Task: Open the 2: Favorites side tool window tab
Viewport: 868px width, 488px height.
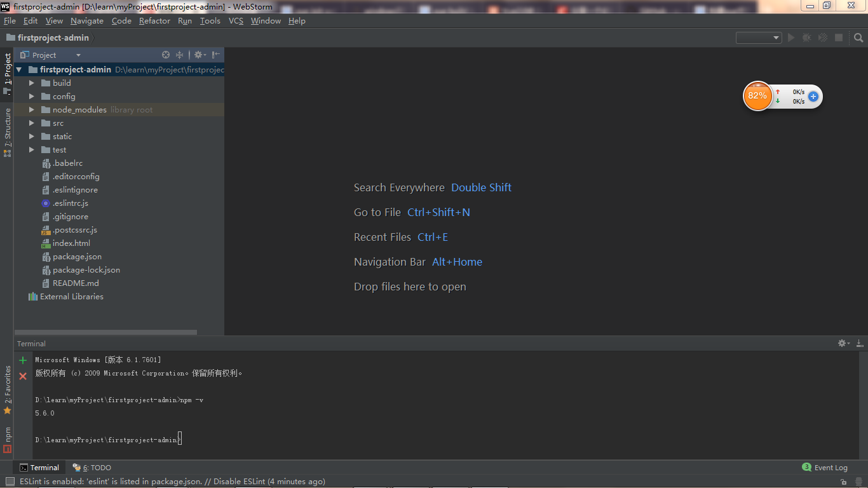Action: [x=7, y=390]
